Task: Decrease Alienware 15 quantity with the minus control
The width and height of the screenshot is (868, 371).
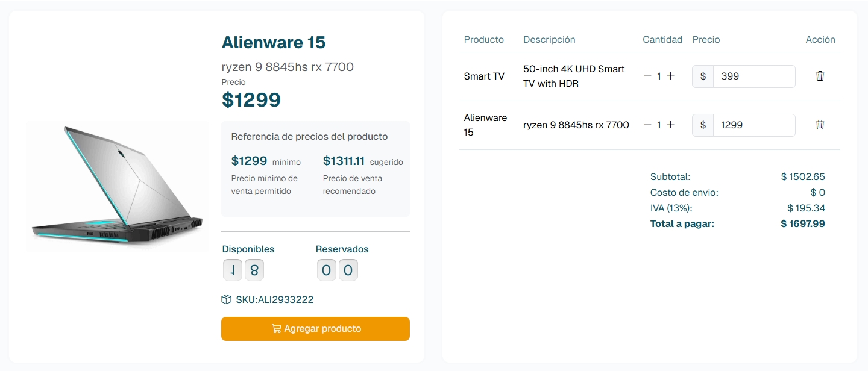Action: point(648,125)
